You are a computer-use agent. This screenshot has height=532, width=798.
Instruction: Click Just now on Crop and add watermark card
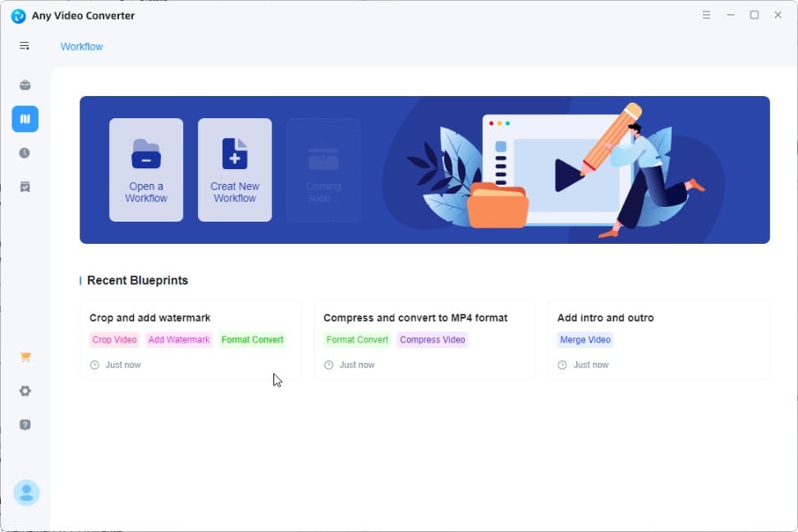click(123, 365)
